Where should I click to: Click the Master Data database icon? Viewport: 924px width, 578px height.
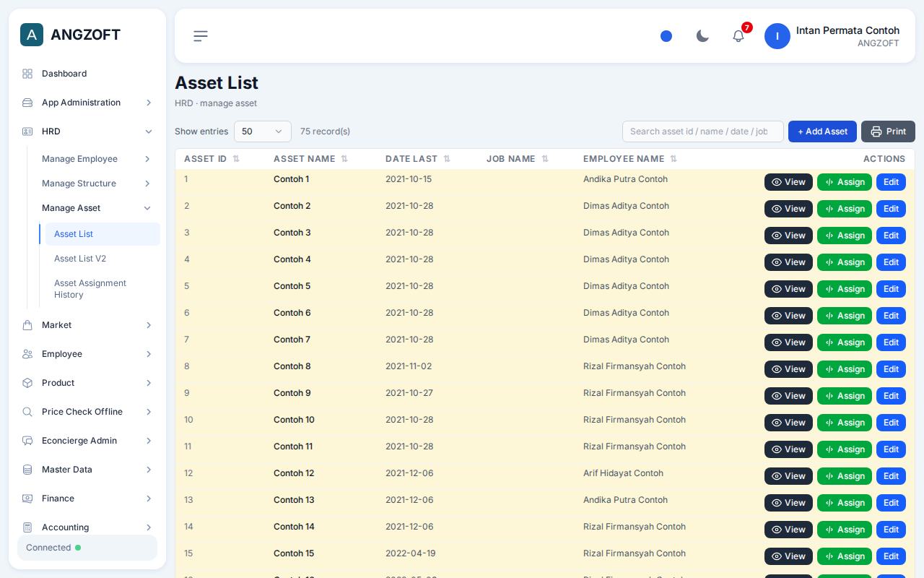click(x=27, y=470)
